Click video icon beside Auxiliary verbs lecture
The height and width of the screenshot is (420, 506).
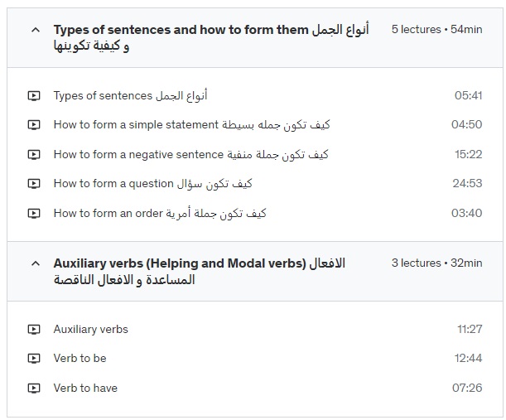[34, 329]
